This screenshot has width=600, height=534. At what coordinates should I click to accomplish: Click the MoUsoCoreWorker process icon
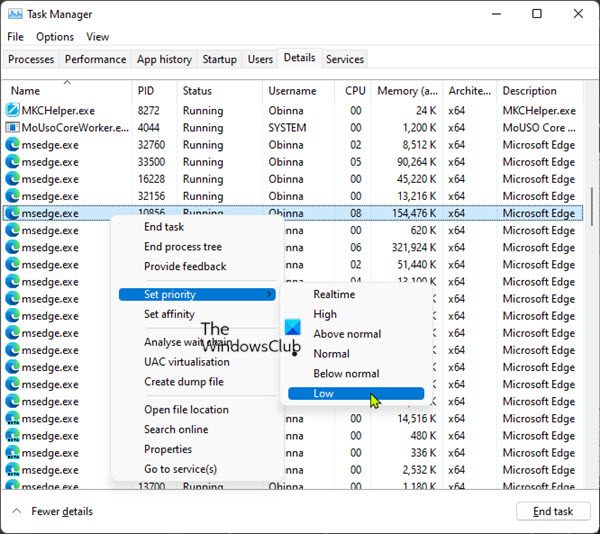point(13,128)
